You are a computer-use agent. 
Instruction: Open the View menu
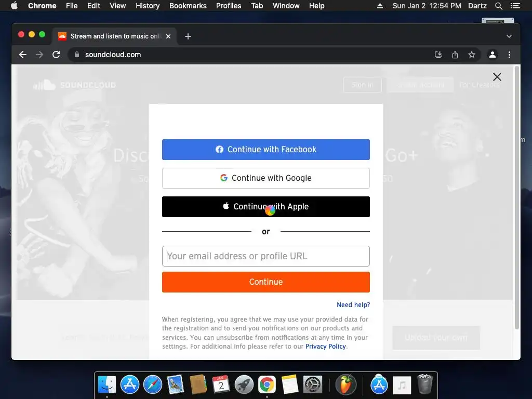pos(118,6)
